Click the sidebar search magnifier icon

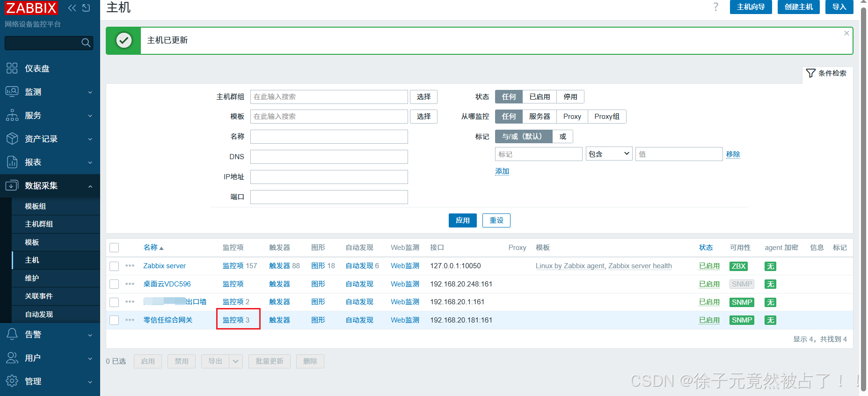click(86, 43)
